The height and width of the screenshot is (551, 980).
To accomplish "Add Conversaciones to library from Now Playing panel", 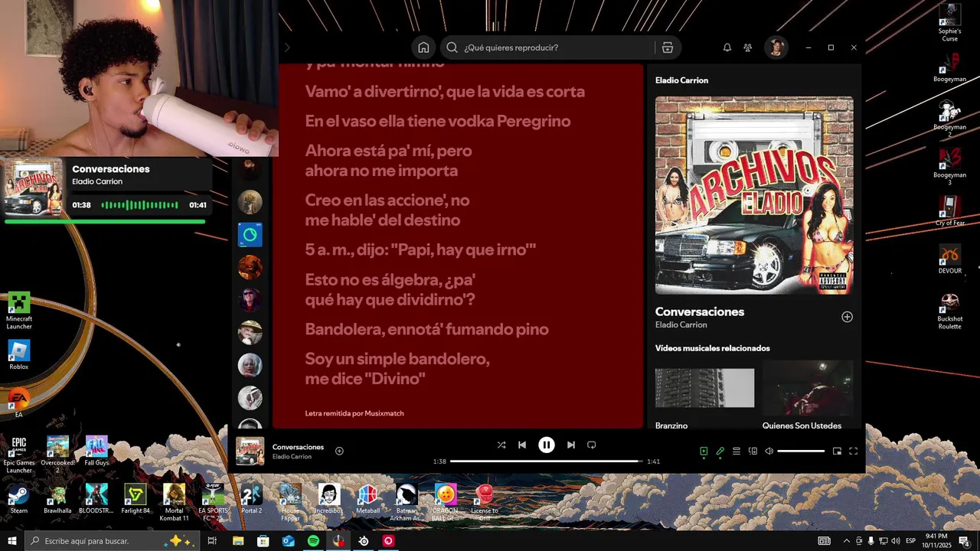I will click(x=847, y=317).
